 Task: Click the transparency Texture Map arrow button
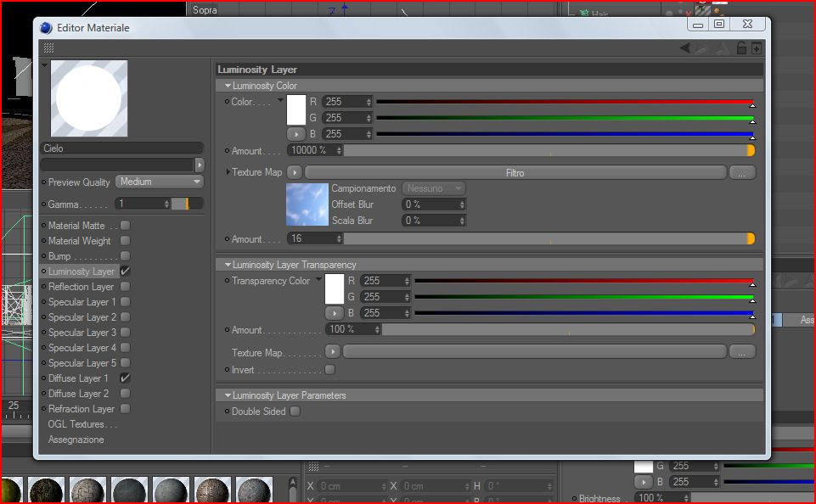point(333,352)
